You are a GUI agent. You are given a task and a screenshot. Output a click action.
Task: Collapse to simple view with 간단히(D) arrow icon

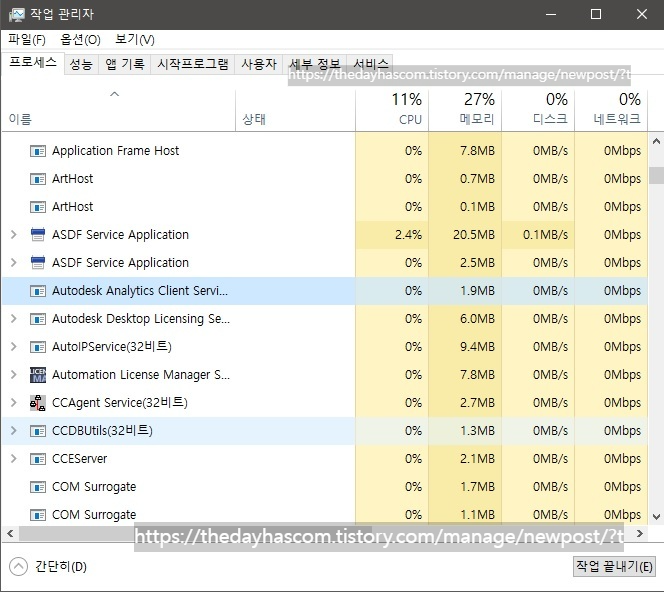[x=18, y=567]
